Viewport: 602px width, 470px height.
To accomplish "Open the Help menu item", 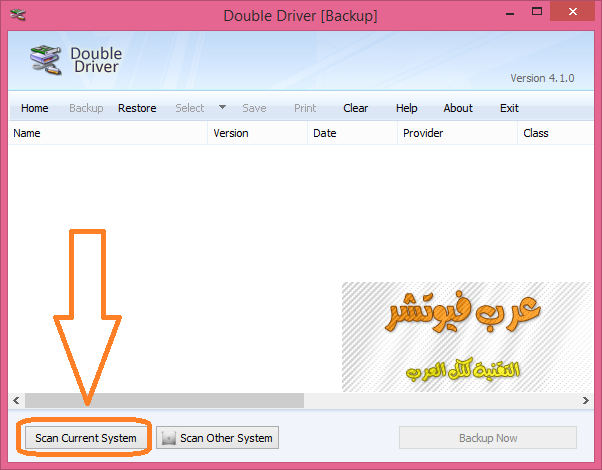I will pos(407,108).
